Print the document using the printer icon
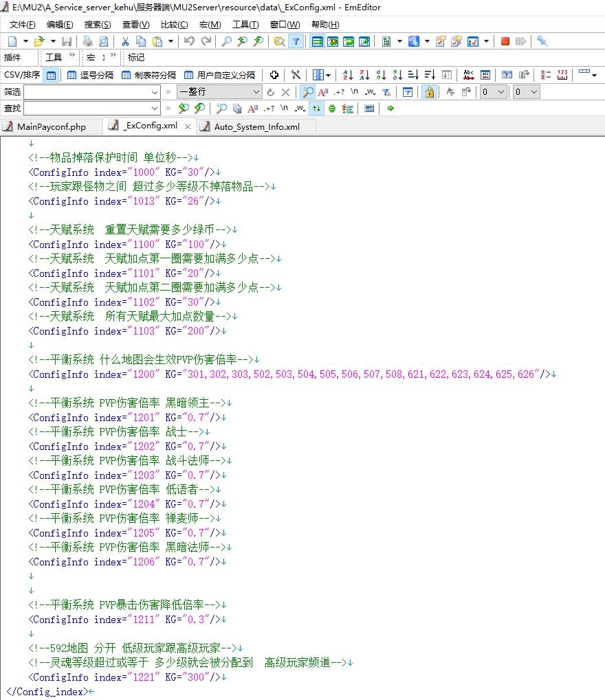 pos(87,41)
